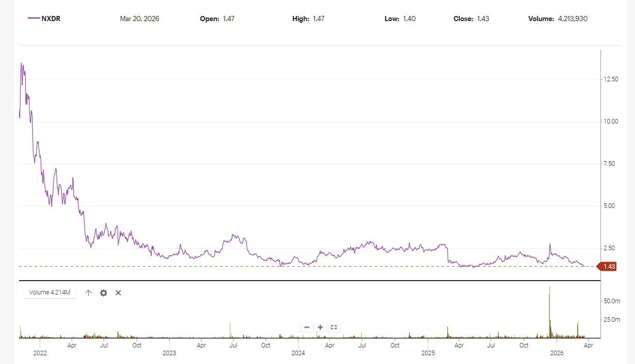Zoom in on the chart with plus icon

320,327
